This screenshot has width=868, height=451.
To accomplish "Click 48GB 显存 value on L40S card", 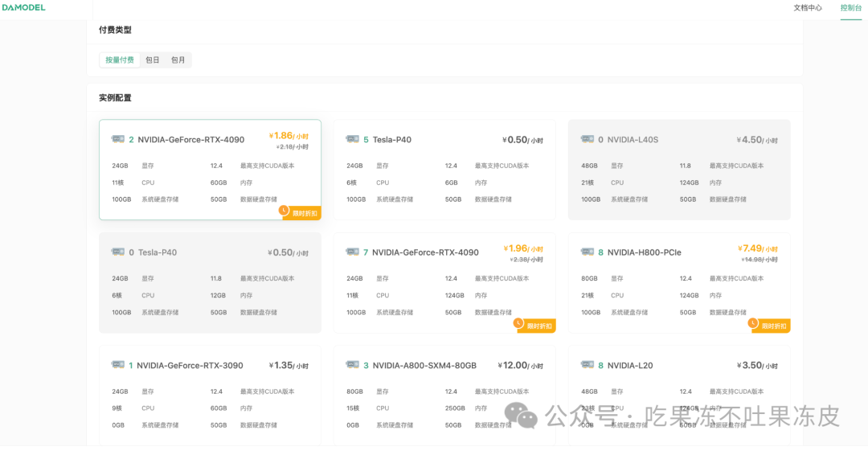I will pyautogui.click(x=589, y=166).
